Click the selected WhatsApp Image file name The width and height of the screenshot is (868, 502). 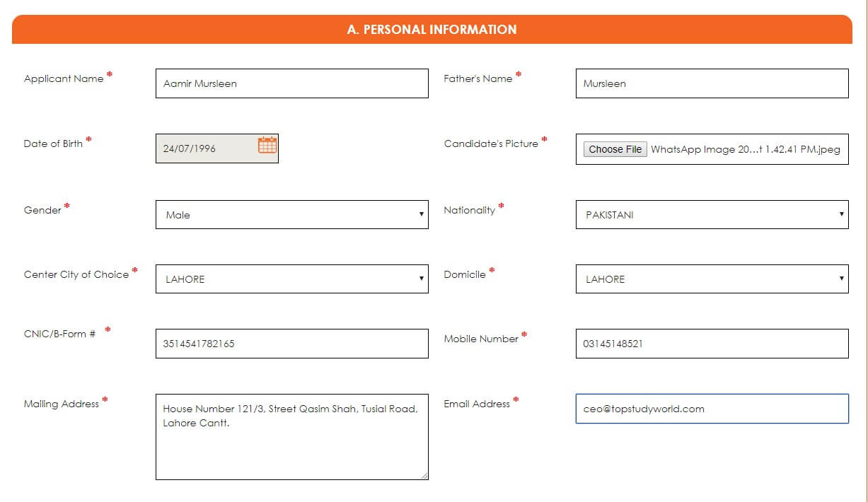click(745, 149)
